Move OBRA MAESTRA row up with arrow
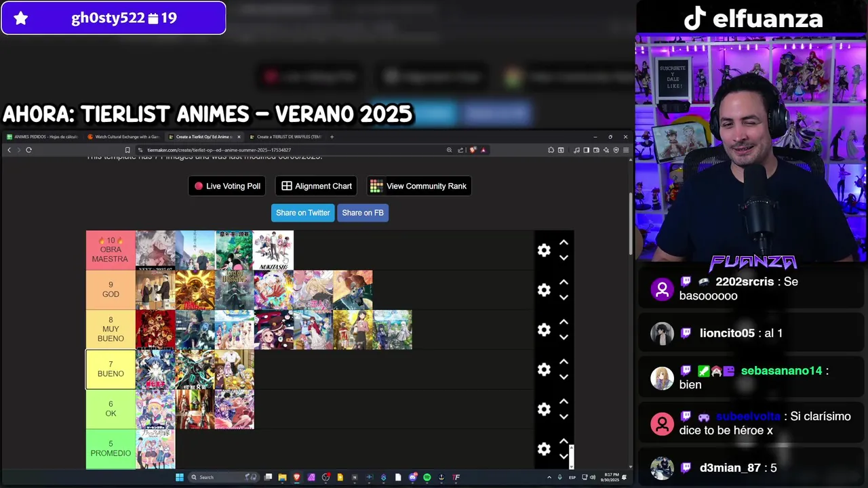868x488 pixels. [564, 243]
